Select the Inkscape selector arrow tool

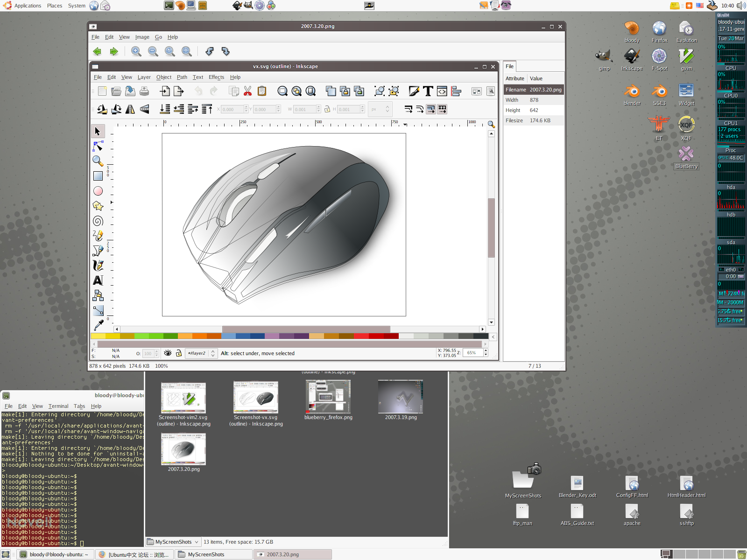click(98, 131)
